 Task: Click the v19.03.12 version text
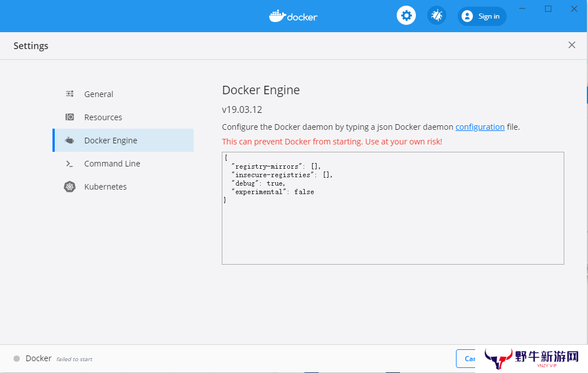(242, 109)
